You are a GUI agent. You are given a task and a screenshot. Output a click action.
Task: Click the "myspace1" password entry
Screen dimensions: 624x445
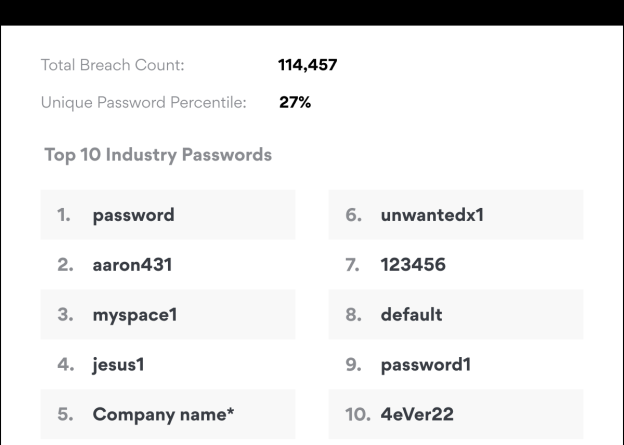(x=136, y=315)
